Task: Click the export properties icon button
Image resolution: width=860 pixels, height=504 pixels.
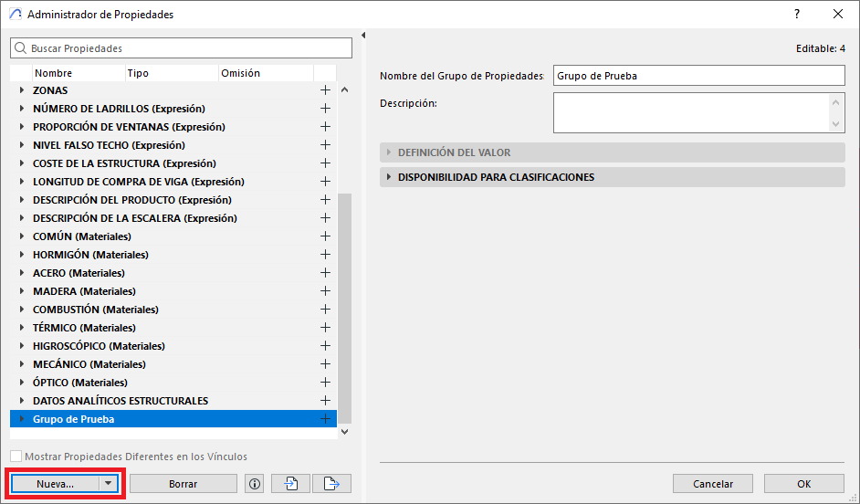Action: point(331,484)
